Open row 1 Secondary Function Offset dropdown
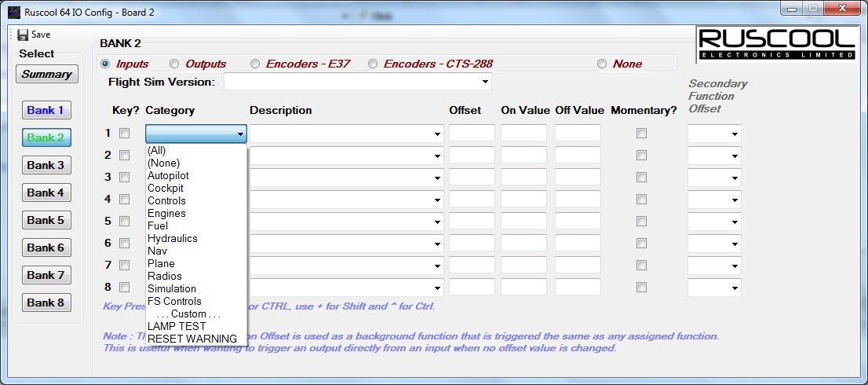 click(735, 134)
